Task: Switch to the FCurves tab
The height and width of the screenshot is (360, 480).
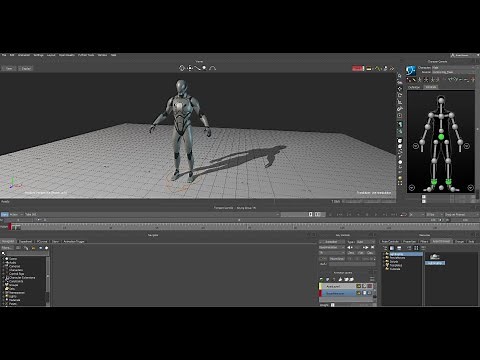Action: 42,241
